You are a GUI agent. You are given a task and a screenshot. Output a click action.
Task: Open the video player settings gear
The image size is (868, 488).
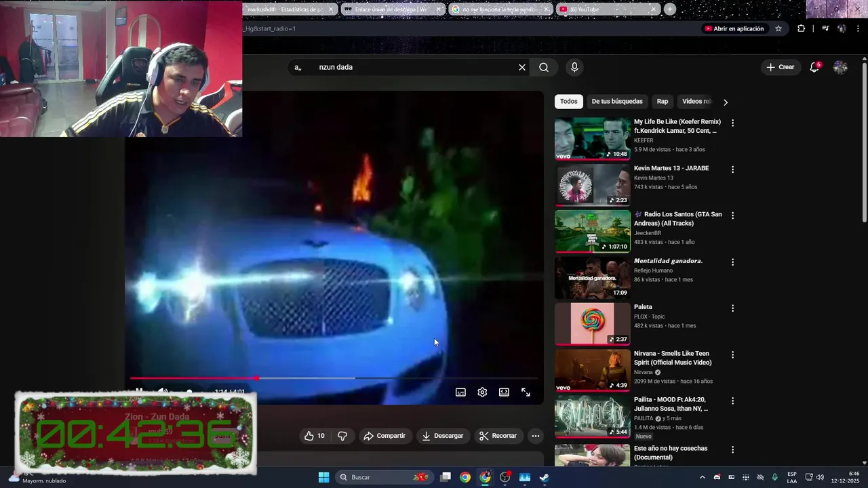point(482,392)
